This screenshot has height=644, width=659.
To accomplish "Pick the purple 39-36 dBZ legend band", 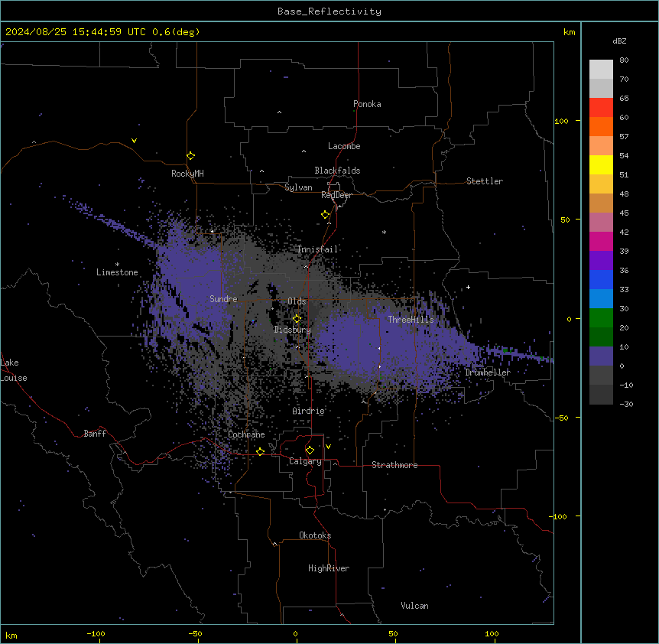I will 601,261.
